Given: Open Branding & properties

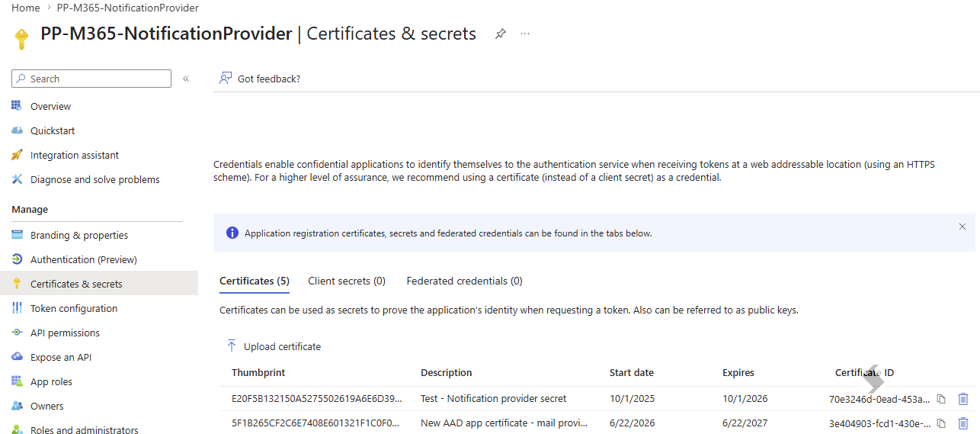Looking at the screenshot, I should click(79, 235).
